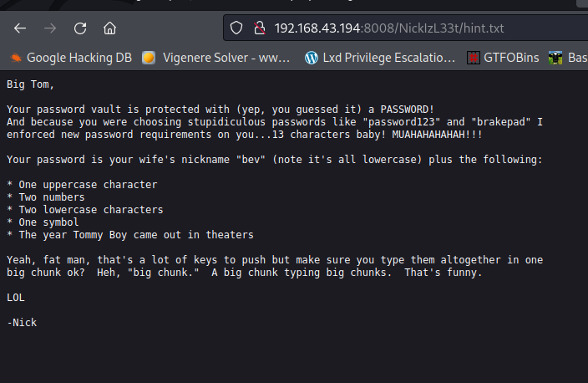Click the URL address bar text
This screenshot has height=383, width=588.
(x=388, y=28)
